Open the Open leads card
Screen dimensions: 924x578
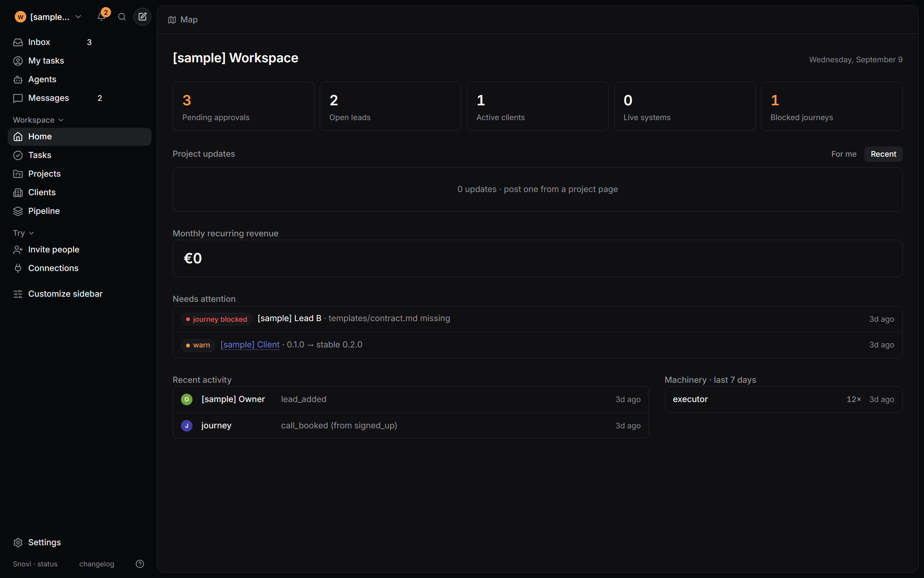click(x=390, y=106)
